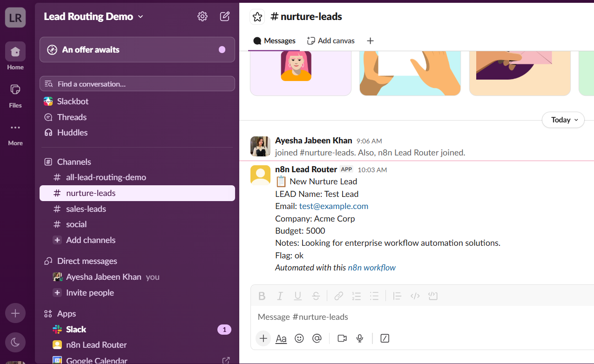Open the emoji picker
Screen dimensions: 594x364
(299, 338)
